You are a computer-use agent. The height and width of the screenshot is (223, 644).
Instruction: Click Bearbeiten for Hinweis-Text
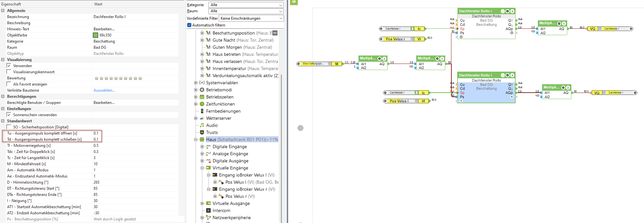[104, 29]
